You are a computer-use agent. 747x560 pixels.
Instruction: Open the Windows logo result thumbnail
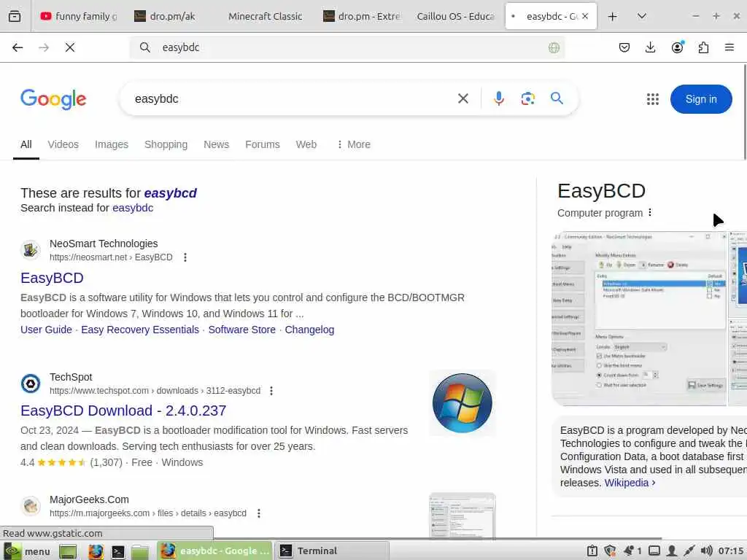click(x=462, y=402)
